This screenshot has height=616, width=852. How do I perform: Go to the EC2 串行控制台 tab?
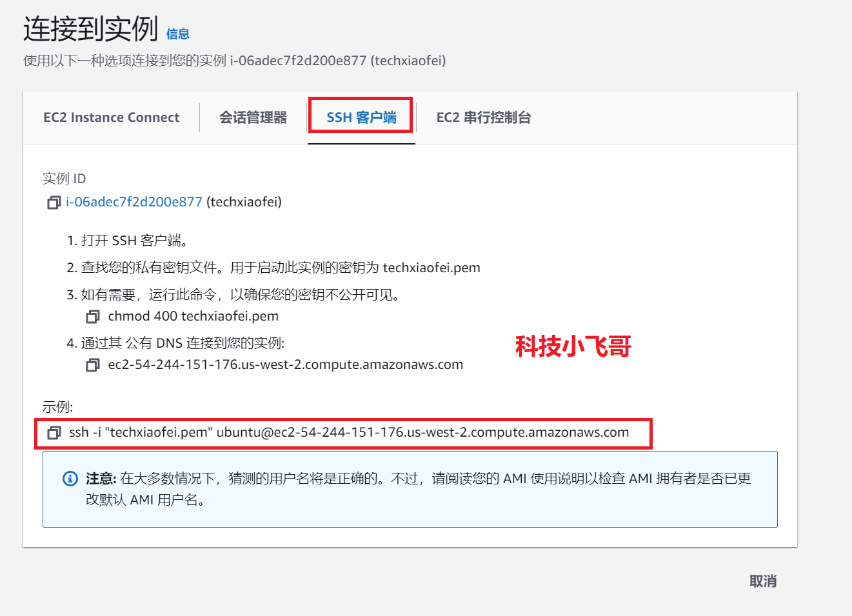[484, 117]
